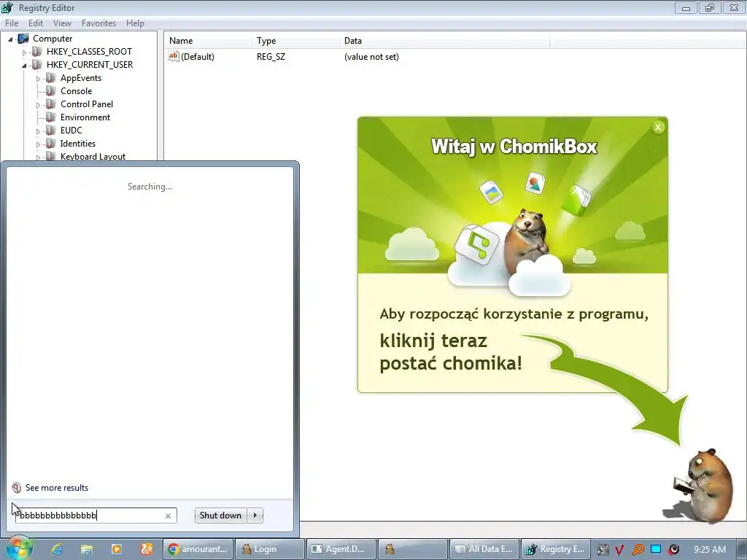Switch to the Registry E... taskbar button
Viewport: 747px width, 560px height.
point(556,549)
